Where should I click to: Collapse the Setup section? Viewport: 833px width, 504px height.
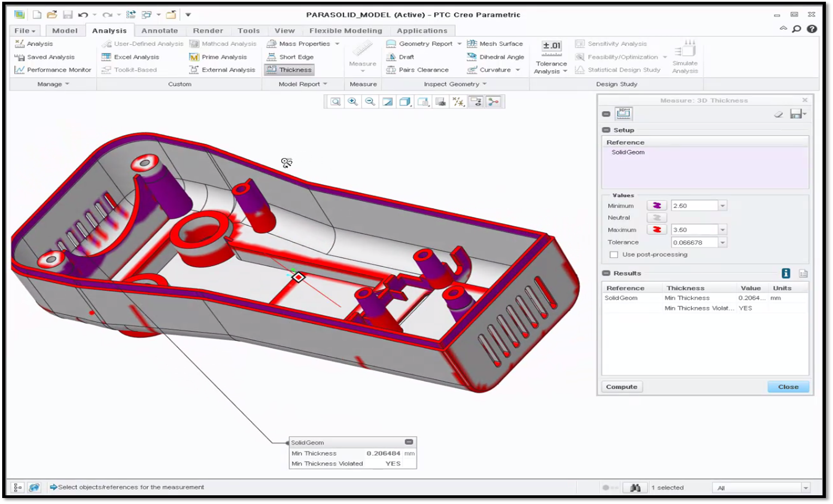pos(606,130)
